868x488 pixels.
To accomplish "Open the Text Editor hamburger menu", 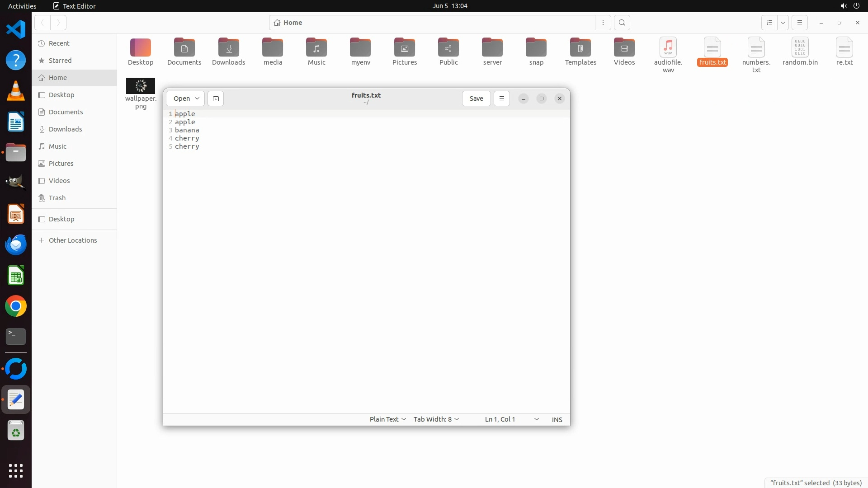I will 501,99.
